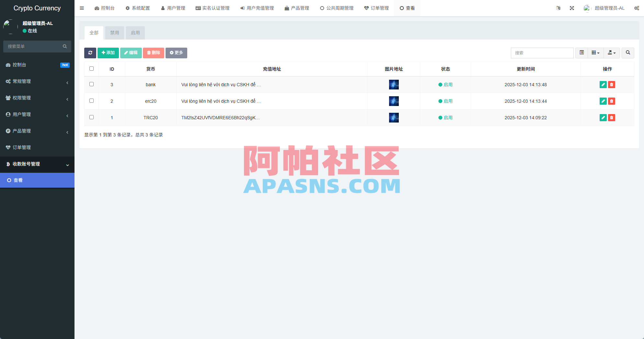Open the columns dropdown in the table toolbar
Screen dimensions: 644x339
click(595, 53)
